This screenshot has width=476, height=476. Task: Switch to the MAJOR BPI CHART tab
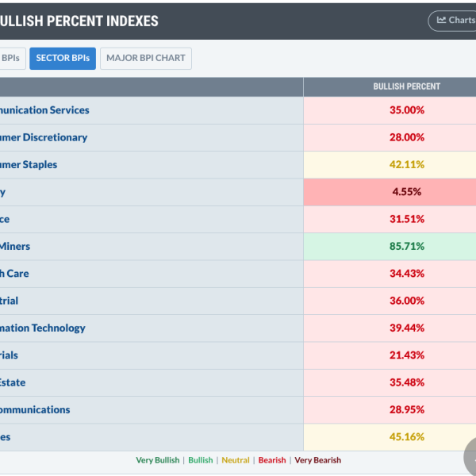(146, 58)
